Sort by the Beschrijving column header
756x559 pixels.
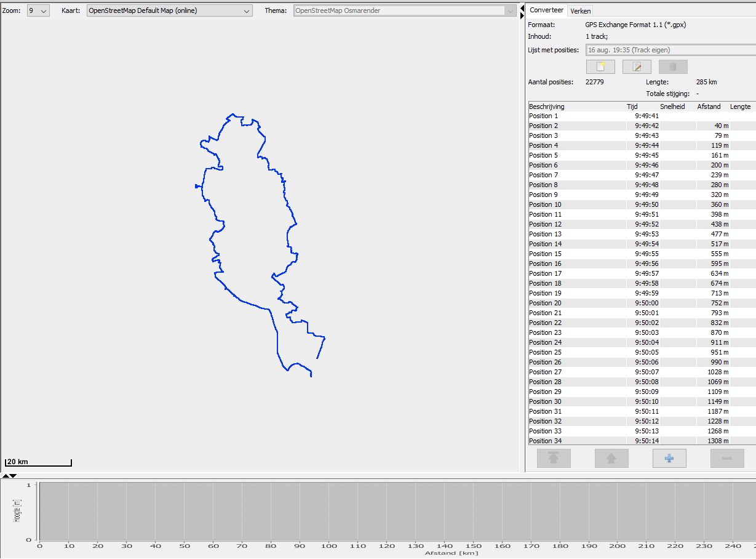(x=546, y=107)
